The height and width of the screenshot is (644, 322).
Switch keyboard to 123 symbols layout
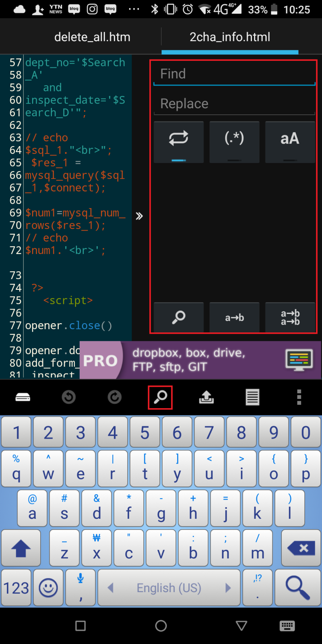click(x=16, y=588)
